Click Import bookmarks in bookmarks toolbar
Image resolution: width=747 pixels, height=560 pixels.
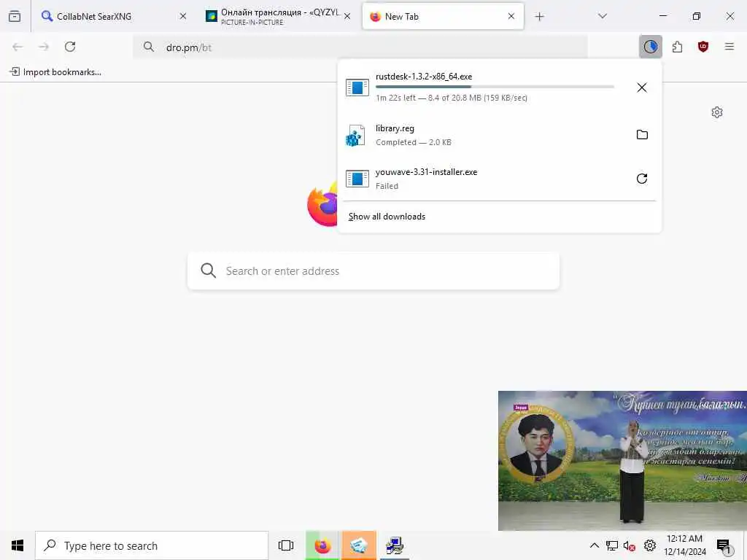point(55,72)
